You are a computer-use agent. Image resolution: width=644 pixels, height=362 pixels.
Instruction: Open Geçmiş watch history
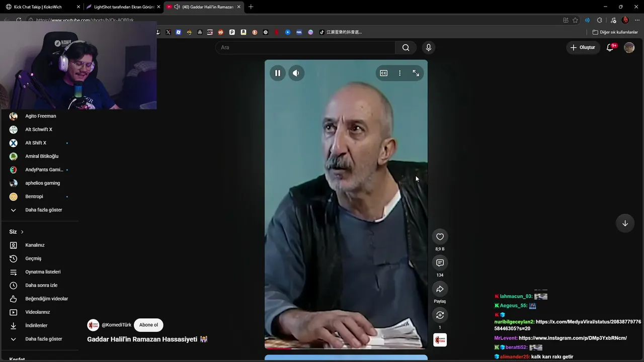point(40,258)
